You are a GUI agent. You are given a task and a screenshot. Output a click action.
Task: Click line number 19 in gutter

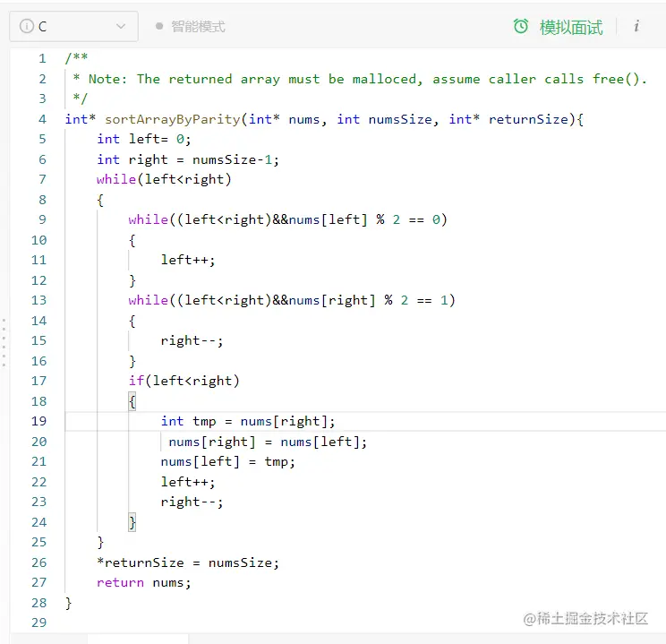click(38, 421)
